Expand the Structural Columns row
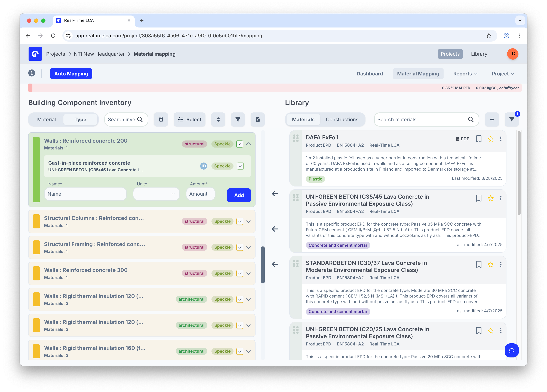The image size is (547, 392). [x=249, y=221]
